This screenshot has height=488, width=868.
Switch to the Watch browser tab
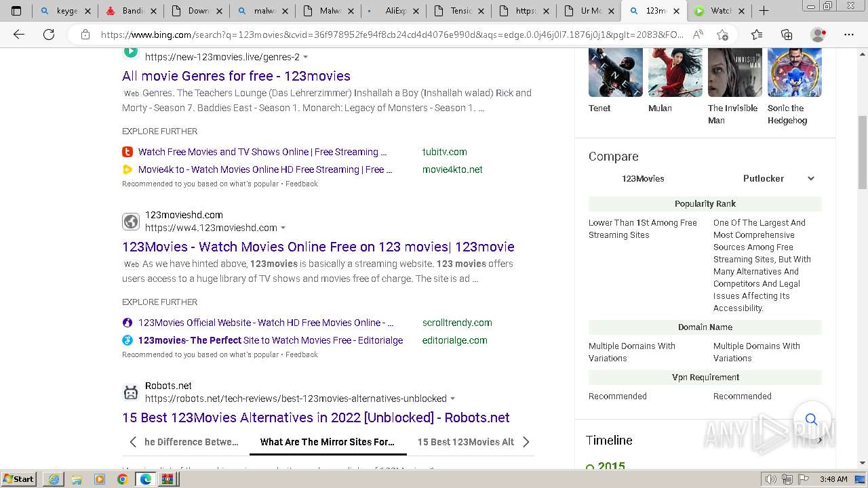(719, 11)
